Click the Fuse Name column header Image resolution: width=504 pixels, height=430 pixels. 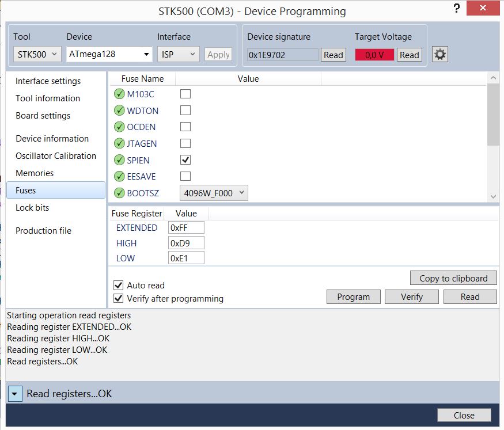142,79
